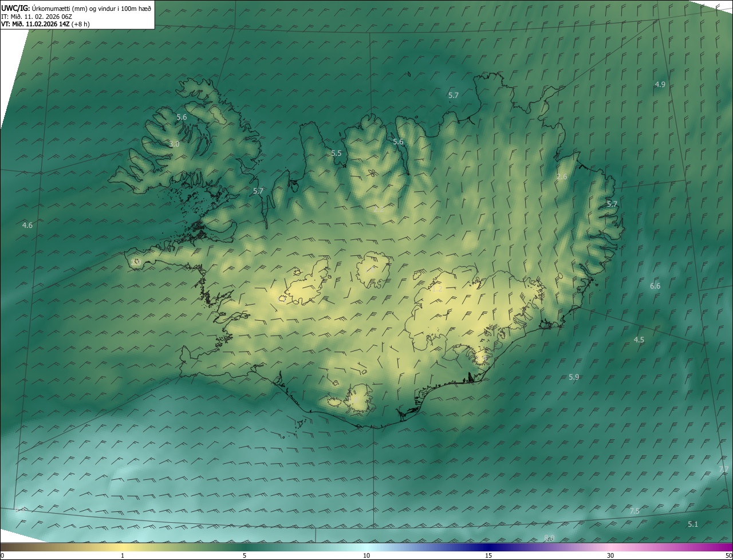Click the "50" tick on the color scale

pyautogui.click(x=728, y=555)
